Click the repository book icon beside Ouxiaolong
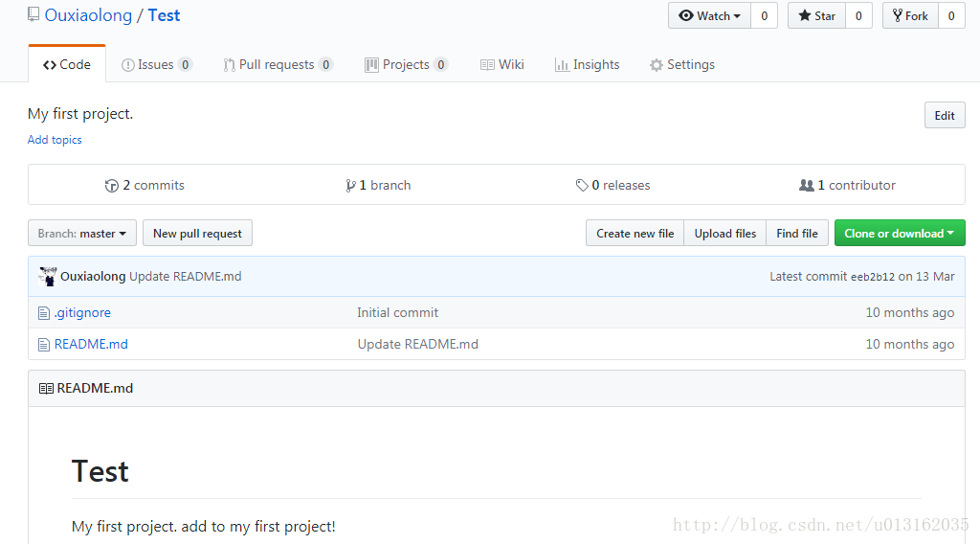The width and height of the screenshot is (980, 544). pyautogui.click(x=33, y=14)
